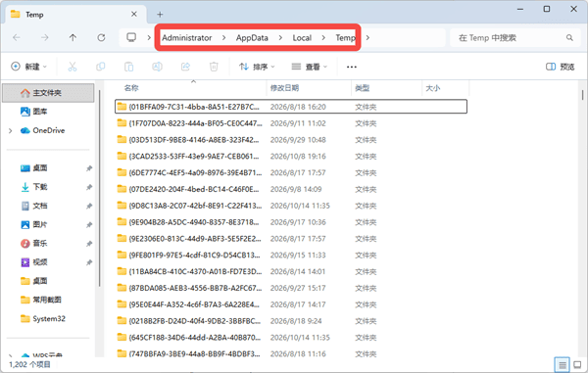Screen dimensions: 588x373
Task: Open OneDrive in sidebar
Action: point(48,130)
